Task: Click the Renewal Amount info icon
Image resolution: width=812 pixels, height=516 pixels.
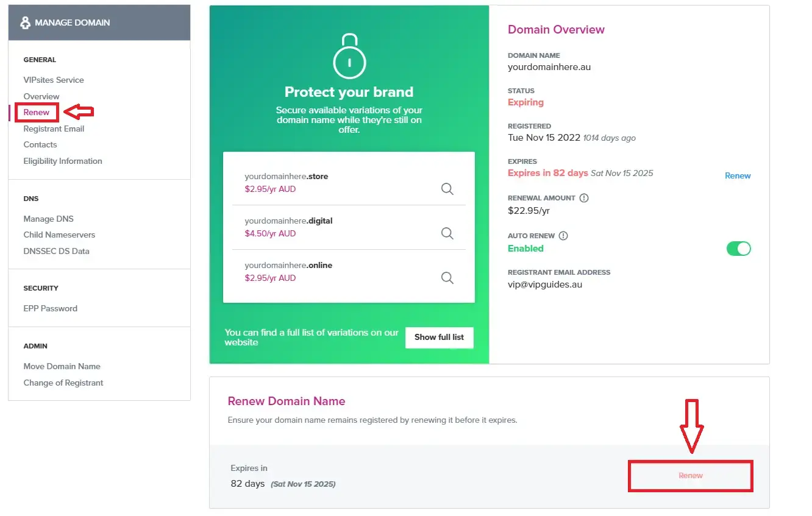Action: [x=584, y=198]
